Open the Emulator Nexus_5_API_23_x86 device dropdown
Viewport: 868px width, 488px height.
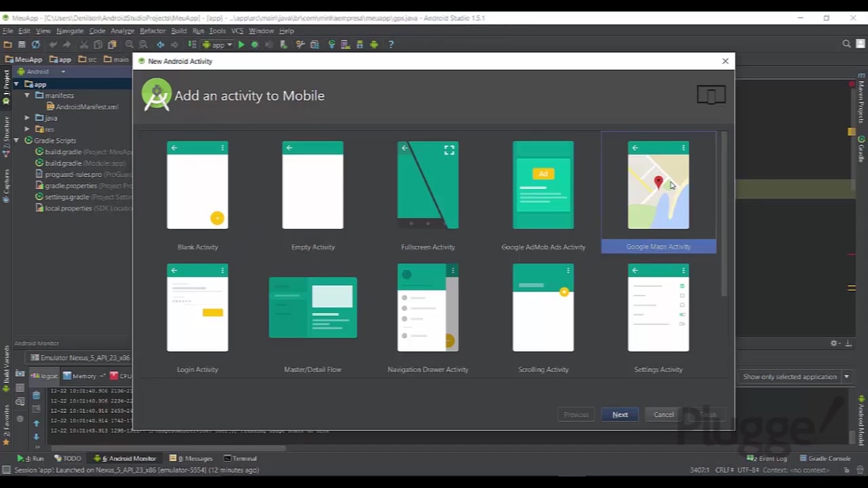[x=81, y=358]
